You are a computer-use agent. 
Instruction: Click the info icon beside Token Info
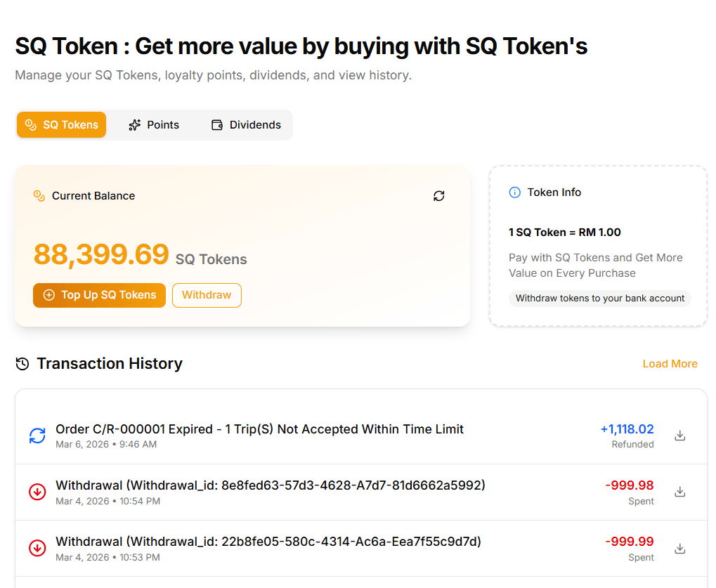click(x=514, y=192)
